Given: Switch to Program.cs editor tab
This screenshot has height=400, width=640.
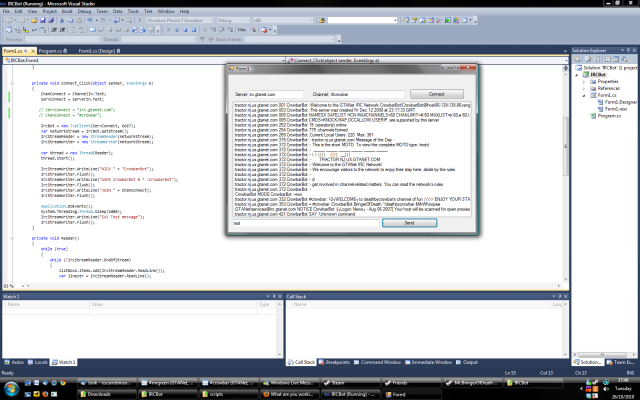Looking at the screenshot, I should pos(53,51).
